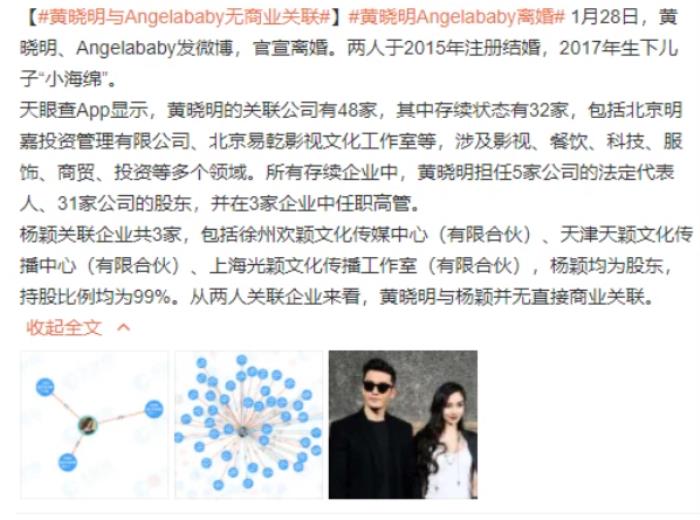Select the upper-left blue node in three-node graph
700x520 pixels.
click(45, 387)
